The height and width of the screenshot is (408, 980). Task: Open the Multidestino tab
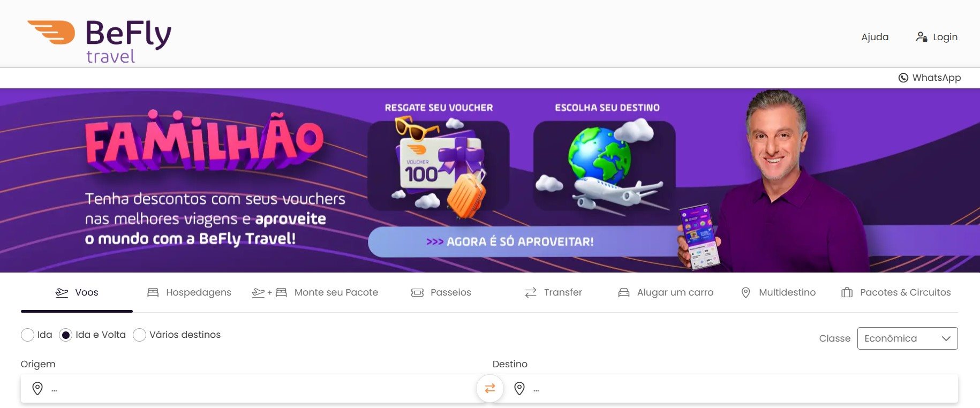[778, 292]
